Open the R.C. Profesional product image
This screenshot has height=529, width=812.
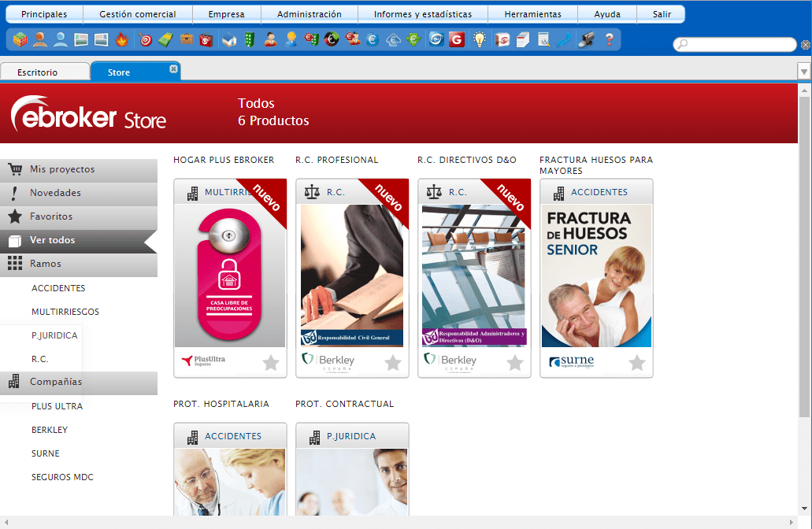click(x=352, y=276)
